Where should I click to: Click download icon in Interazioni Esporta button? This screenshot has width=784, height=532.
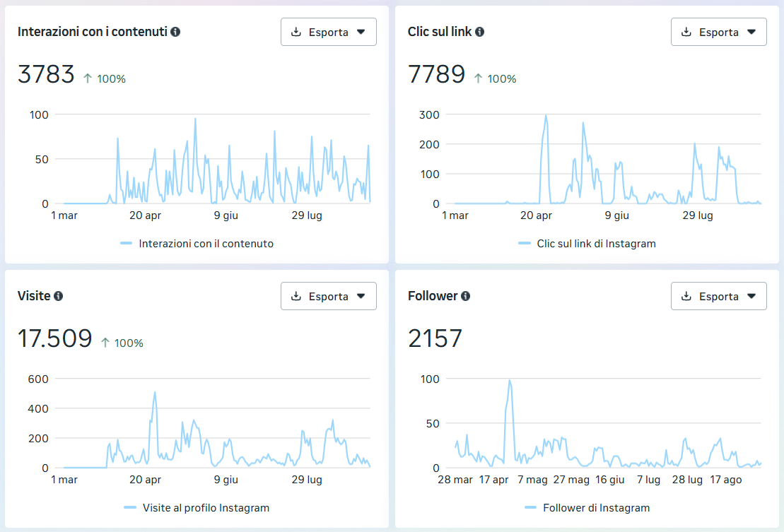click(x=296, y=32)
